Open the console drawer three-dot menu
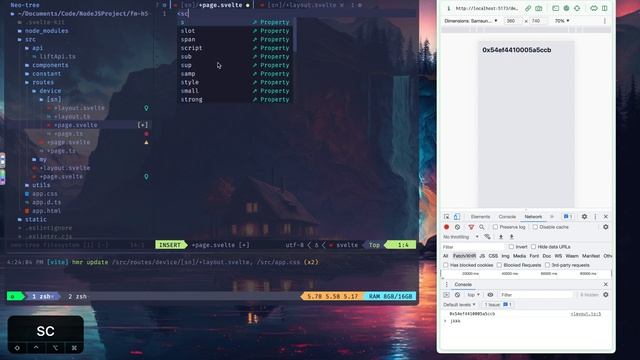Viewport: 640px width, 360px height. (447, 284)
